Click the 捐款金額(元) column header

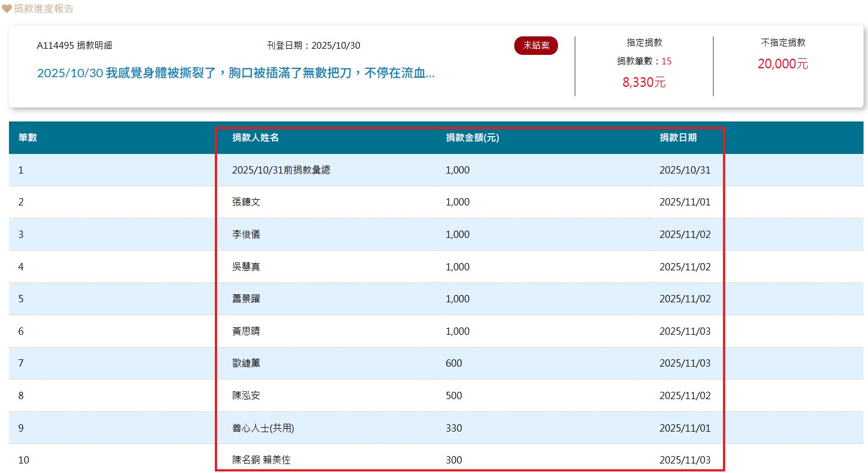[472, 138]
